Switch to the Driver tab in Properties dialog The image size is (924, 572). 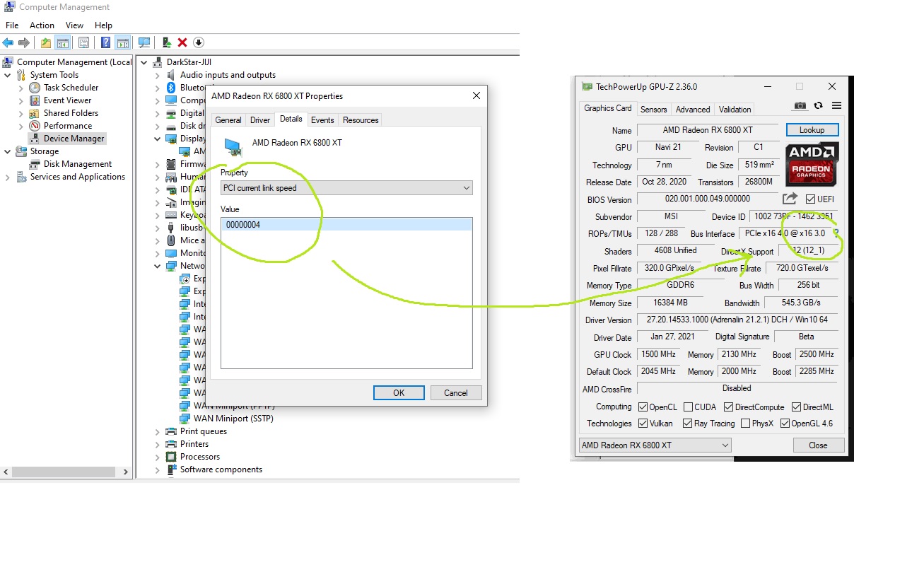(x=260, y=120)
